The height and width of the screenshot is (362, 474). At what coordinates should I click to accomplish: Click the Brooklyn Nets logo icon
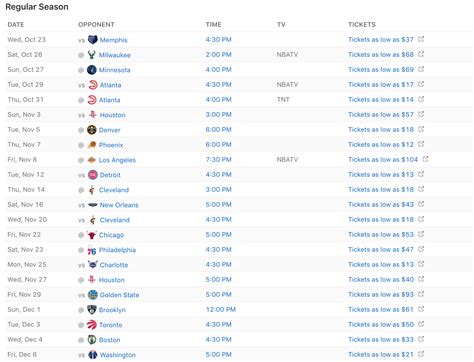pos(92,310)
